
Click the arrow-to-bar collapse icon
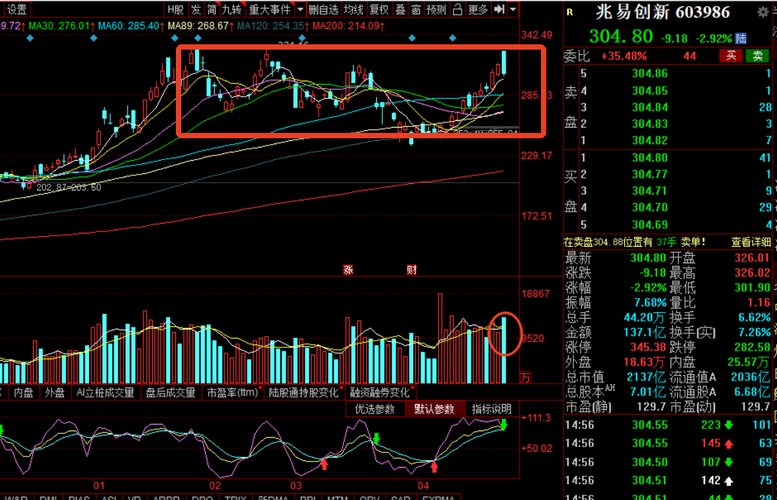click(500, 9)
